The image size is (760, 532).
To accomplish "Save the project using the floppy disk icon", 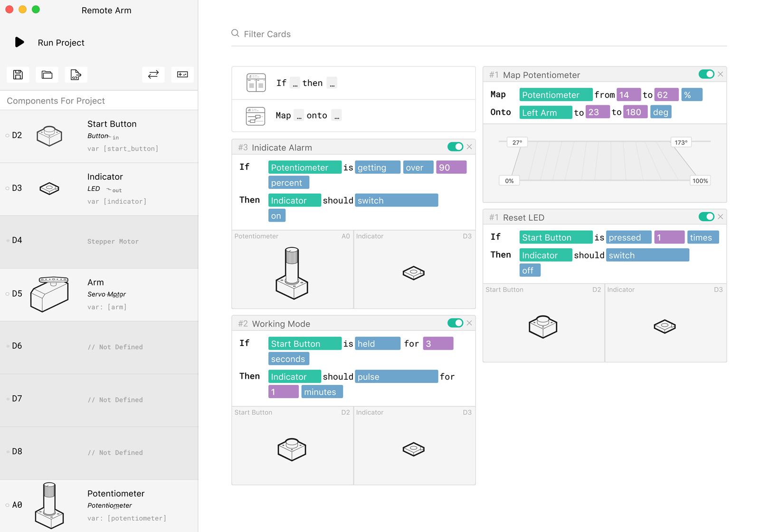I will tap(18, 75).
